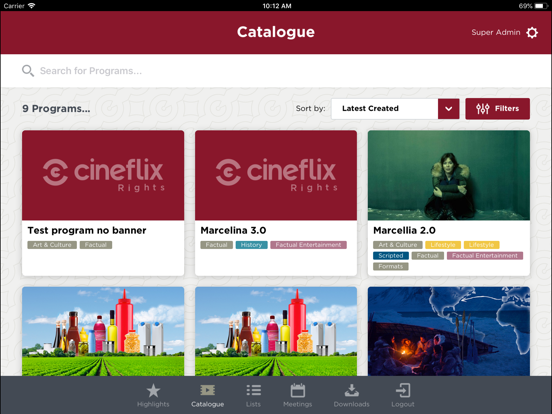Click the Marcelina 3.0 title

point(233,231)
